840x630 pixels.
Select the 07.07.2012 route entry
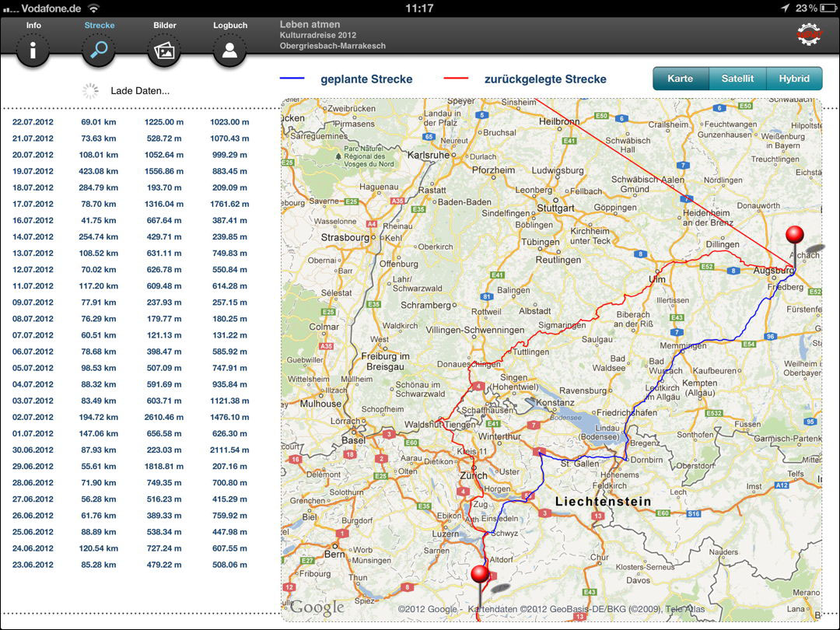coord(131,335)
